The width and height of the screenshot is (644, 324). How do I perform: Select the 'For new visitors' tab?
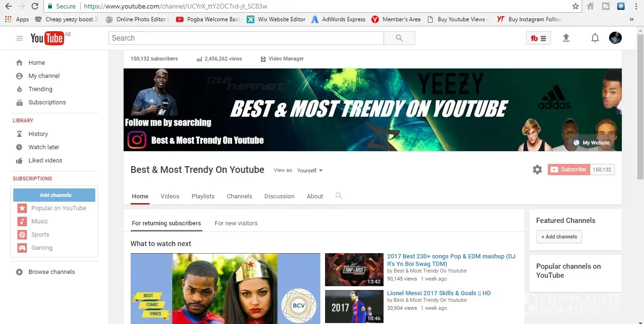[236, 223]
